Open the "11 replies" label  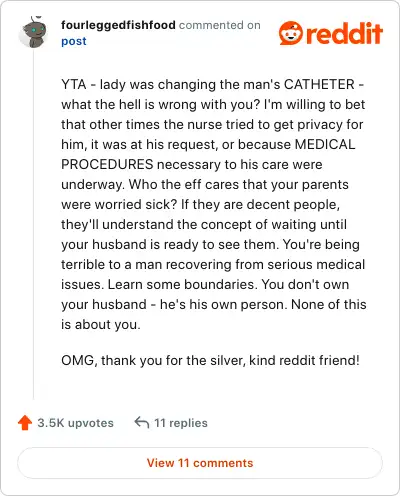click(x=181, y=423)
